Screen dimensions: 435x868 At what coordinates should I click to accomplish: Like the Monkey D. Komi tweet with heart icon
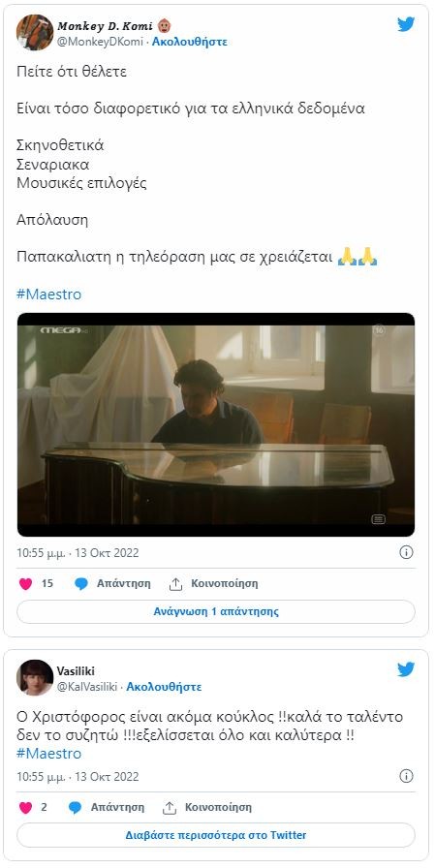tap(25, 583)
